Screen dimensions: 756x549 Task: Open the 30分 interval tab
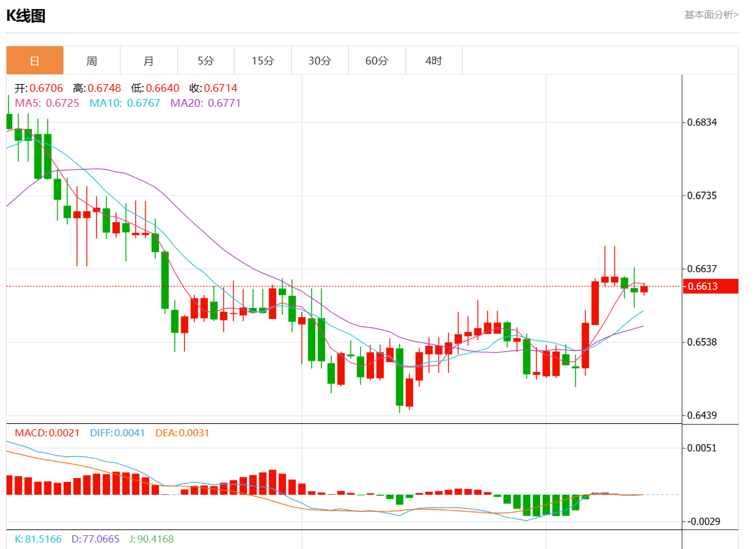click(319, 61)
